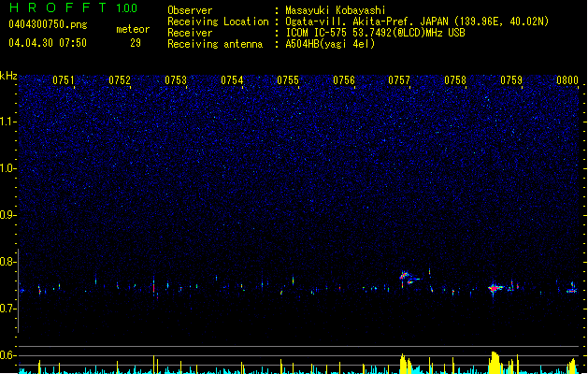Click the 0752 time marker
The image size is (588, 374).
click(x=120, y=80)
